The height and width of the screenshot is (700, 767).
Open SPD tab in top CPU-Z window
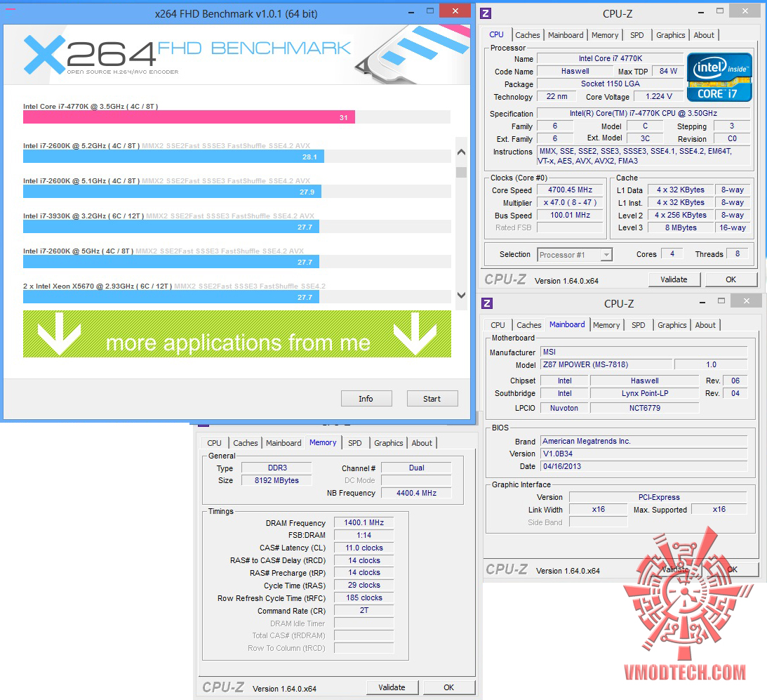click(x=637, y=35)
